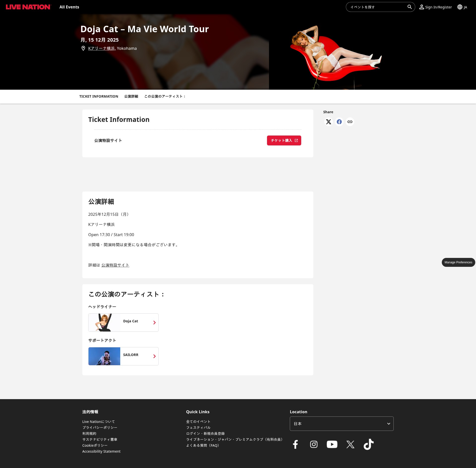Open 全てのイベント quick link
Viewport: 476px width, 468px height.
tap(198, 422)
